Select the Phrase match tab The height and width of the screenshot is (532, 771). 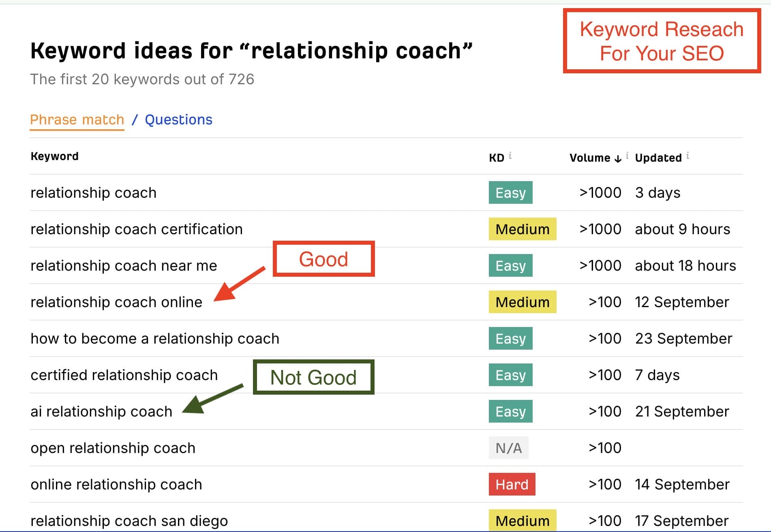coord(77,120)
